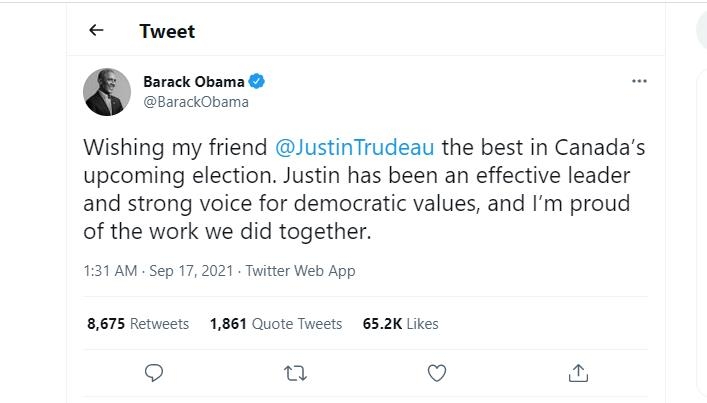Go back using the left arrow
The width and height of the screenshot is (707, 403).
pyautogui.click(x=96, y=30)
